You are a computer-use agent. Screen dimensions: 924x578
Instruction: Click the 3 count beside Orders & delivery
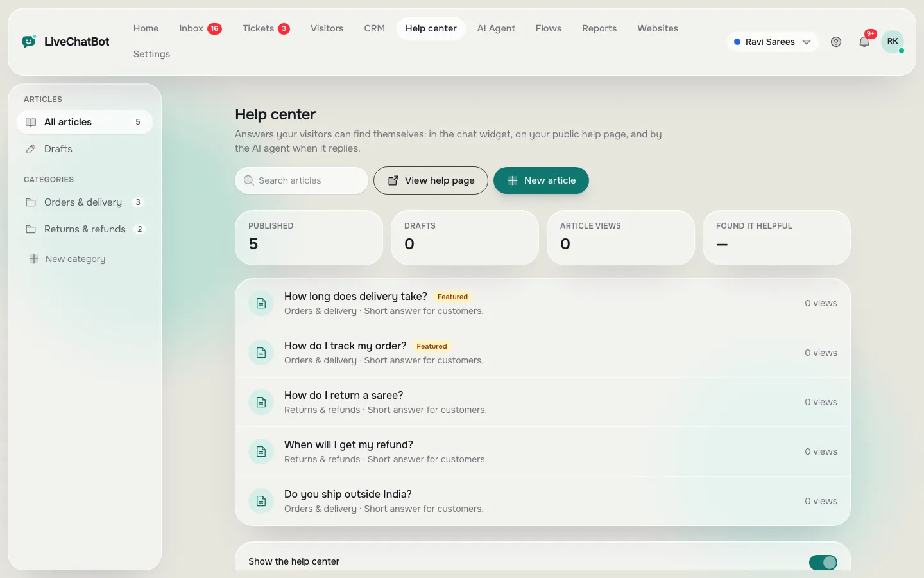pos(138,202)
